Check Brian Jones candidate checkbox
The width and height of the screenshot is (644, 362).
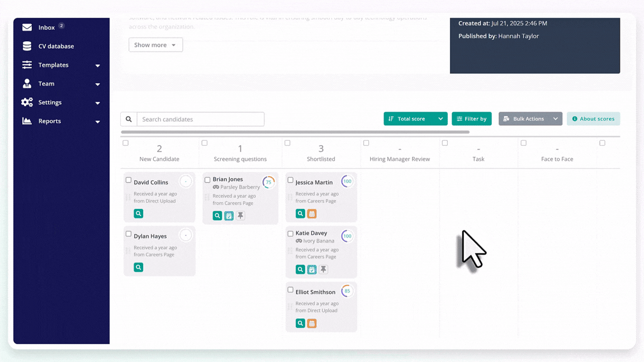[x=207, y=180]
